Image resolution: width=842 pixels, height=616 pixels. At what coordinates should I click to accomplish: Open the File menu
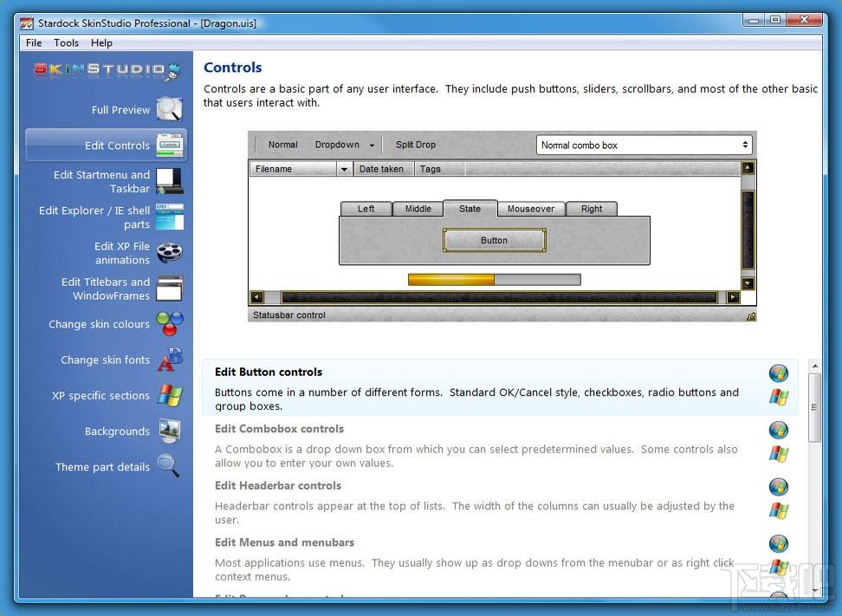(34, 43)
